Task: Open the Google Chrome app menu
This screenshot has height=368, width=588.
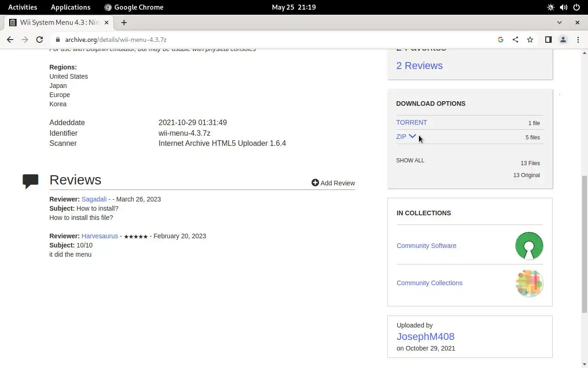Action: click(x=134, y=7)
